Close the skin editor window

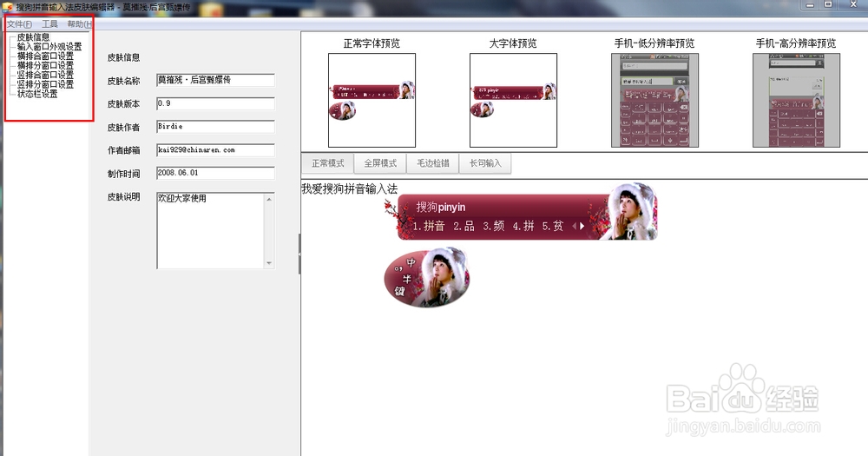(853, 5)
